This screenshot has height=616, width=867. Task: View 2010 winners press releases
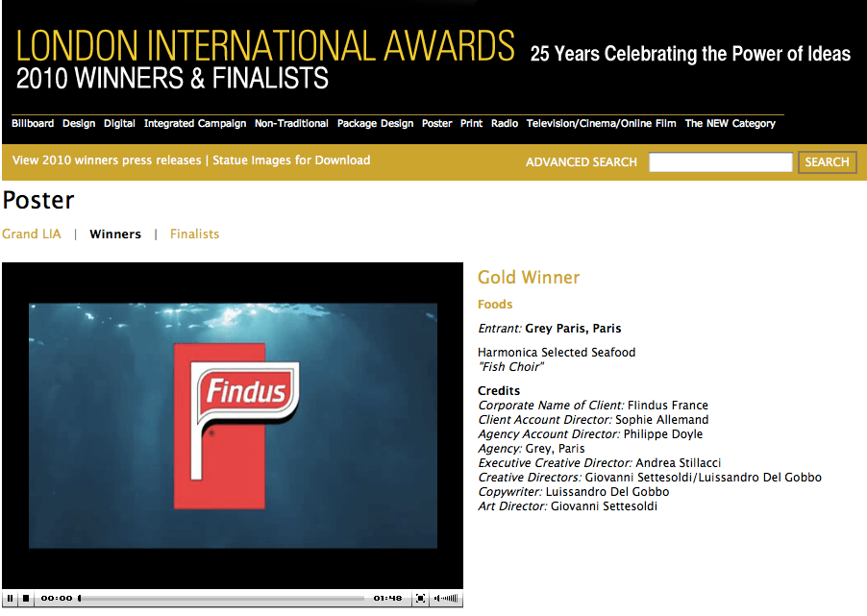107,160
